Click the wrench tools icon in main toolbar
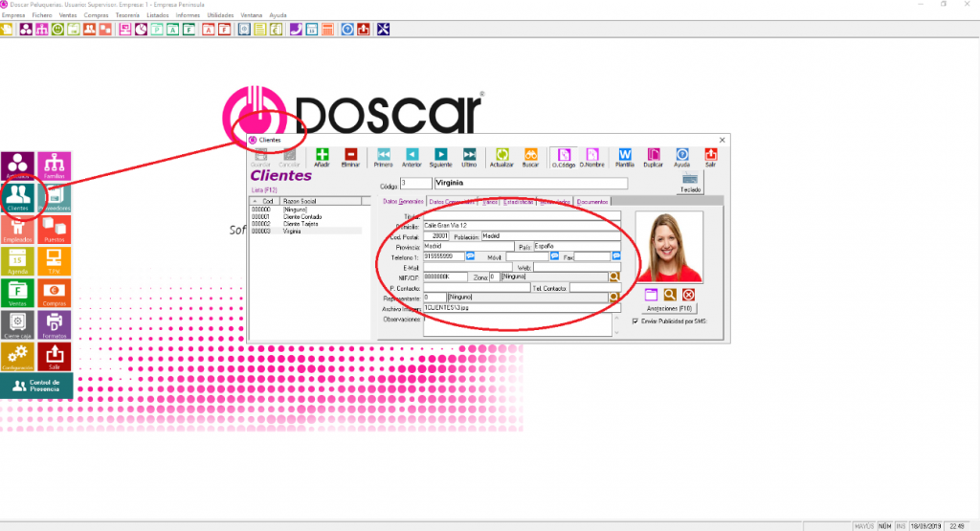This screenshot has height=531, width=980. pyautogui.click(x=383, y=30)
